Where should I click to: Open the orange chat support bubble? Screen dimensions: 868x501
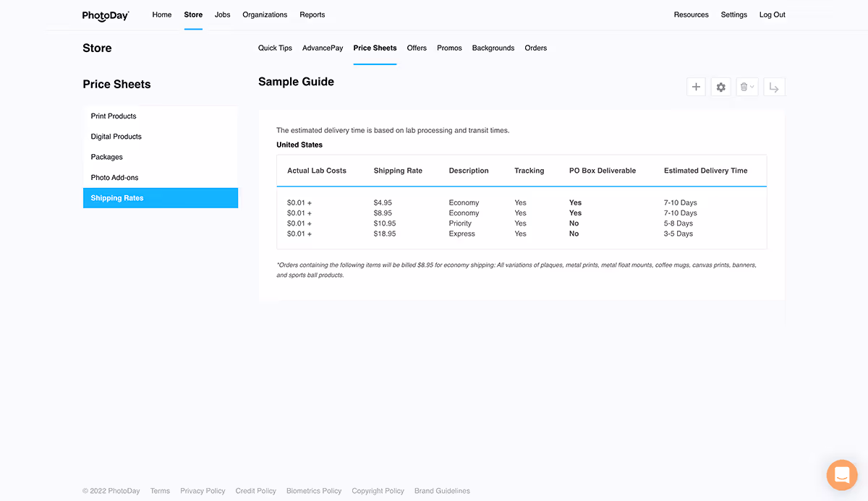tap(842, 475)
